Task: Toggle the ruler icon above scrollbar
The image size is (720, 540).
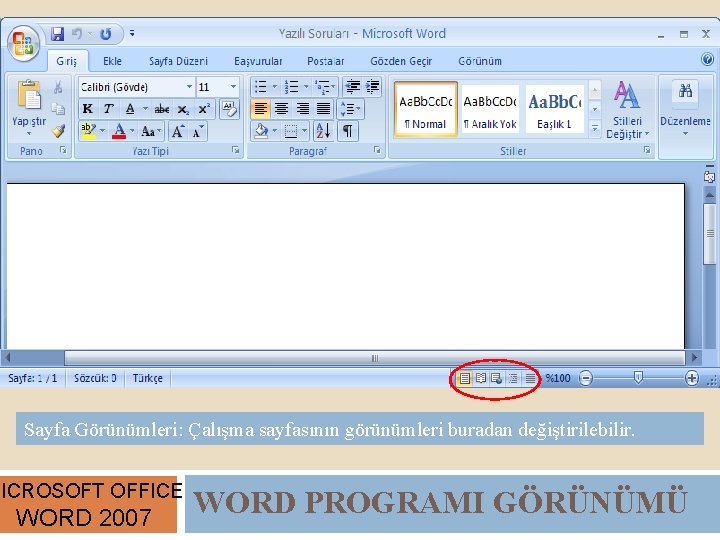Action: coord(709,177)
